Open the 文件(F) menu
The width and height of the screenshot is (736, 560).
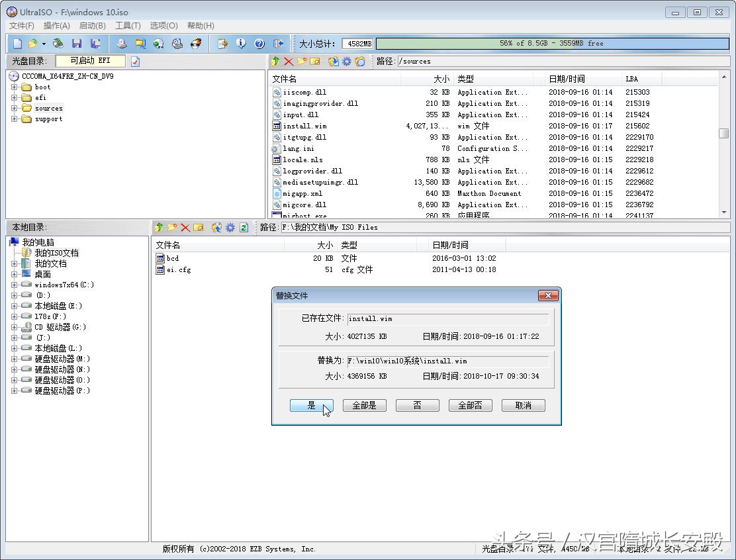click(22, 25)
